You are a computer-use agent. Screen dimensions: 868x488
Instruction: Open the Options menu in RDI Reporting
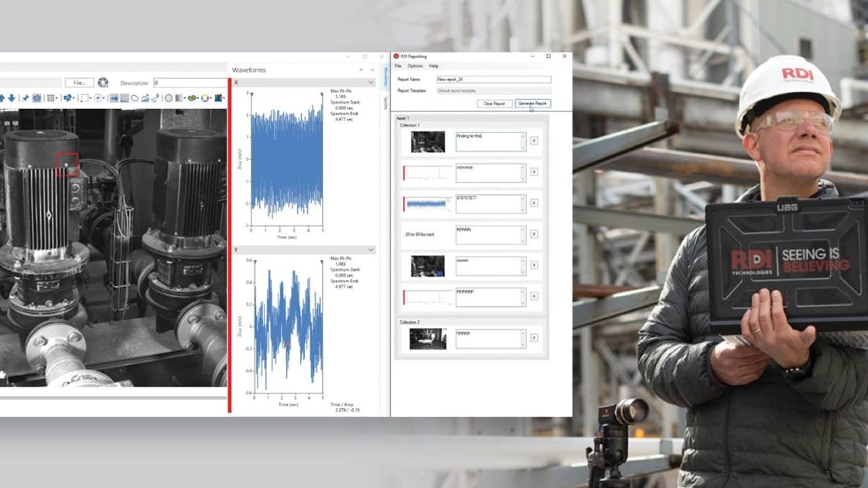coord(415,66)
